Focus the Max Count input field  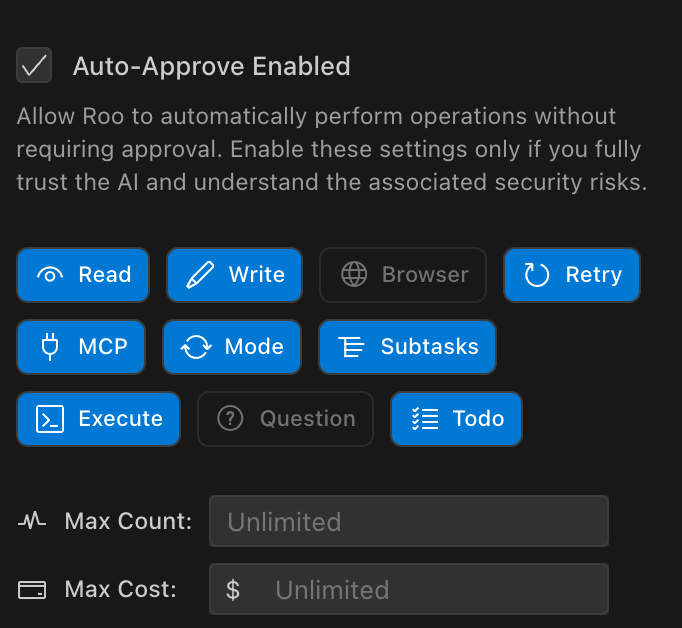408,521
